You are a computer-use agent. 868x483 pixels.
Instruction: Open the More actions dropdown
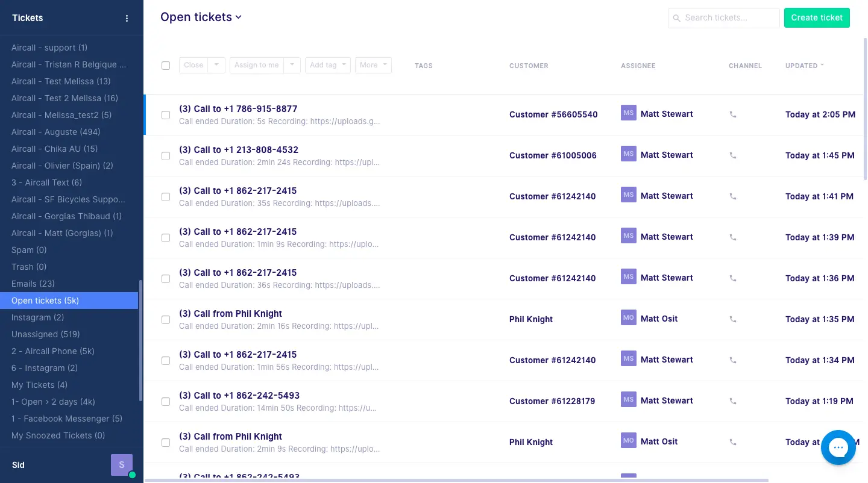(x=373, y=65)
